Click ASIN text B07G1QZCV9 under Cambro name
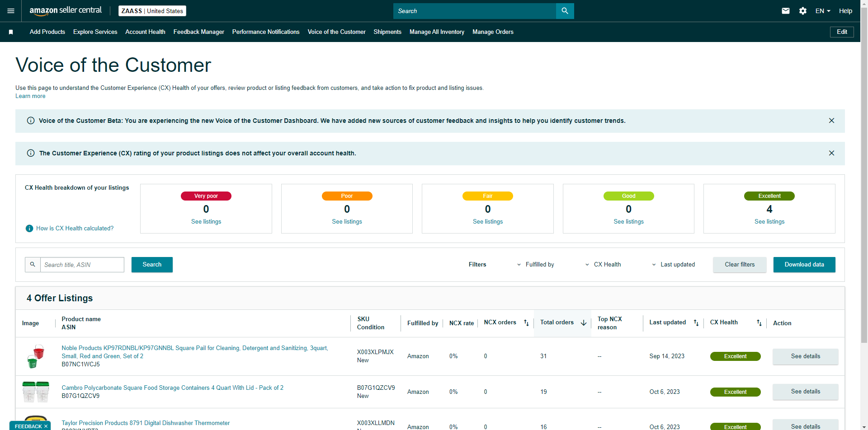868x430 pixels. pos(80,396)
